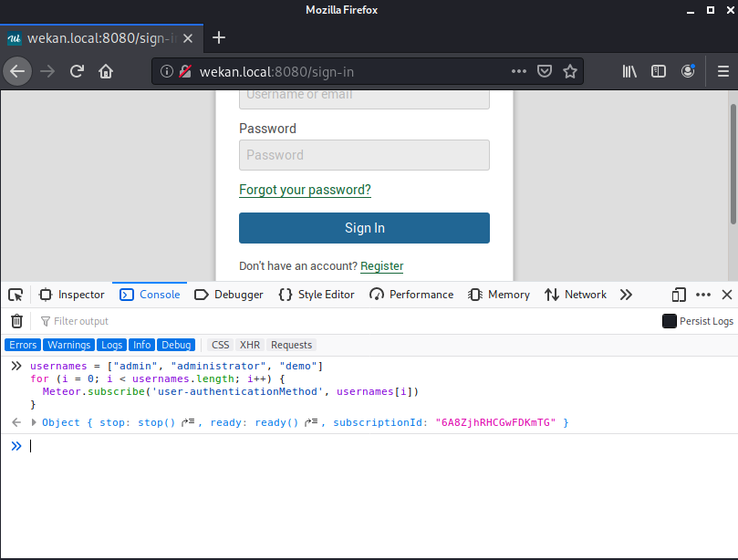Focus the Password input field
Viewport: 738px width, 560px height.
(363, 155)
